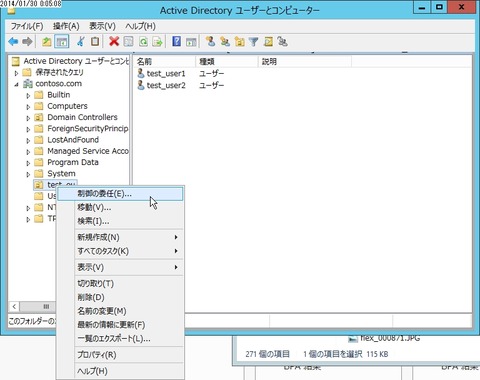Screen dimensions: 480x380
Task: Expand the Computers tree node
Action: click(28, 107)
